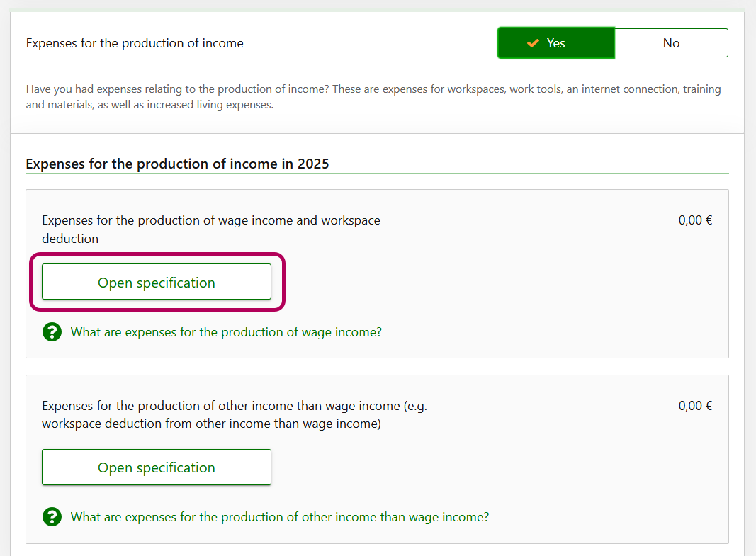Screen dimensions: 756x556
Task: Click the question mark icon for other income help
Action: 52,517
